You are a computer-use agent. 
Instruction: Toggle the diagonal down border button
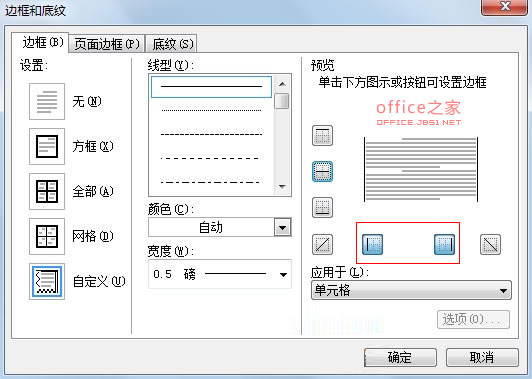coord(490,244)
